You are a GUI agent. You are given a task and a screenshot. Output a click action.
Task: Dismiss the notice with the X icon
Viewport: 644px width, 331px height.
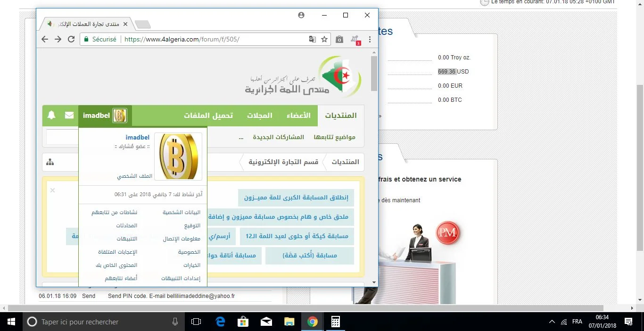[52, 190]
